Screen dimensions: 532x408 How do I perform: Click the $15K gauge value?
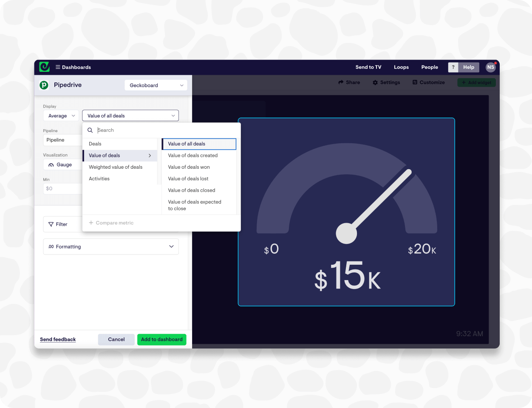[x=348, y=276]
